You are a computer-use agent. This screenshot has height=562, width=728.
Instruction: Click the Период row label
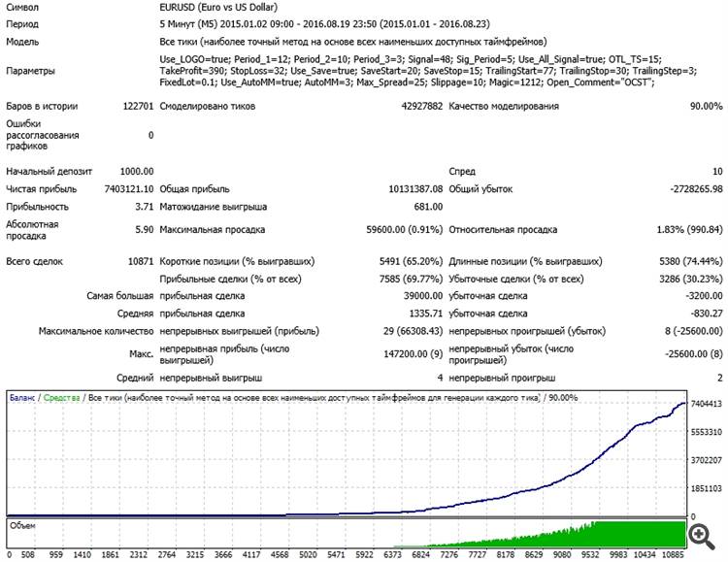(22, 24)
